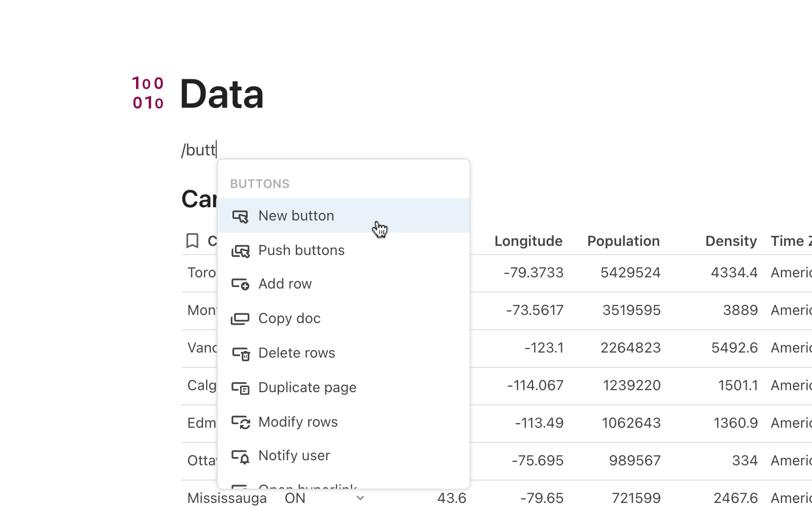Select the Population column header

(x=623, y=241)
